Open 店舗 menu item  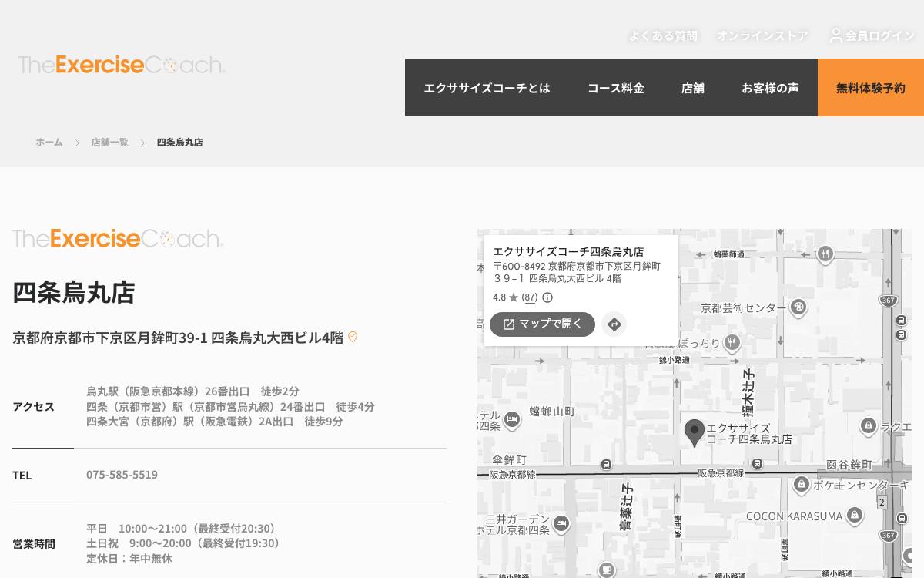click(x=692, y=88)
